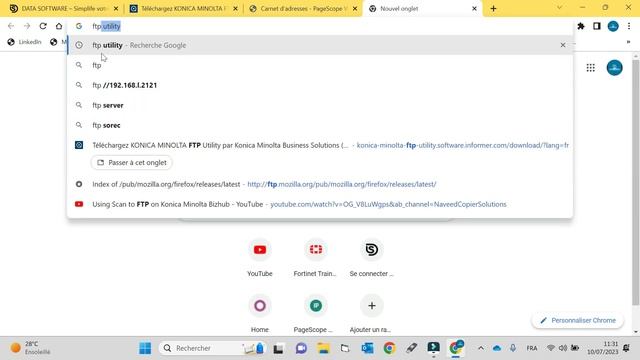
Task: Close the DATA SOFTWARE tab
Action: pyautogui.click(x=116, y=9)
